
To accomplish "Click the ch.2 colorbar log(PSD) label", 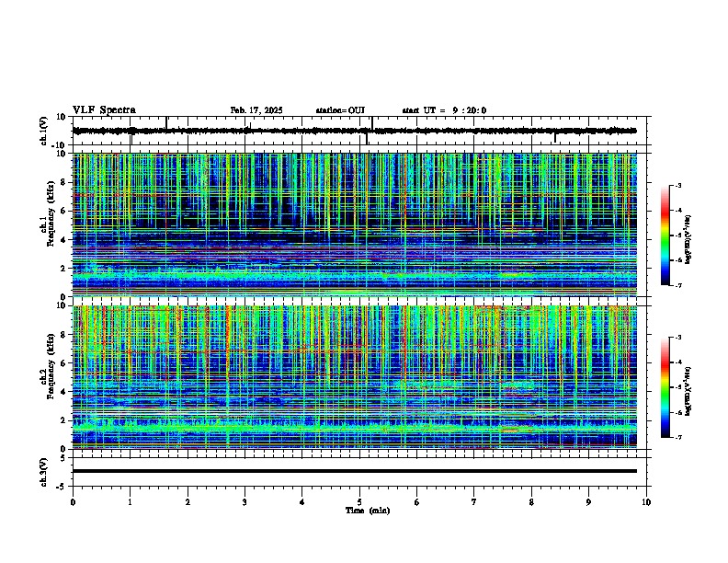I will pos(688,391).
